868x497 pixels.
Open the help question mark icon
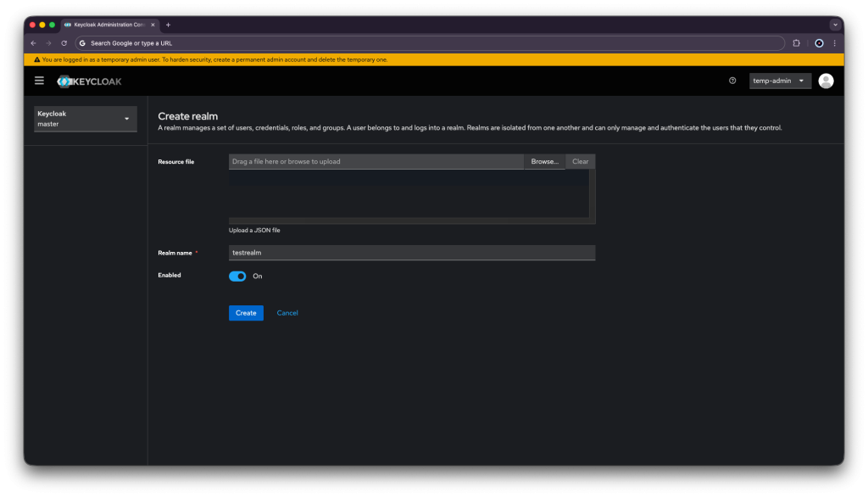[x=732, y=81]
